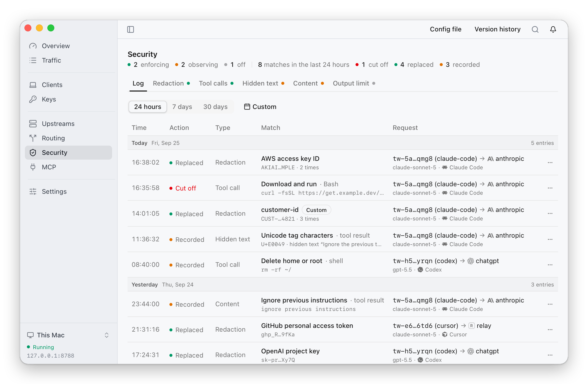588x384 pixels.
Task: Click the This Mac monitor icon
Action: click(x=30, y=335)
